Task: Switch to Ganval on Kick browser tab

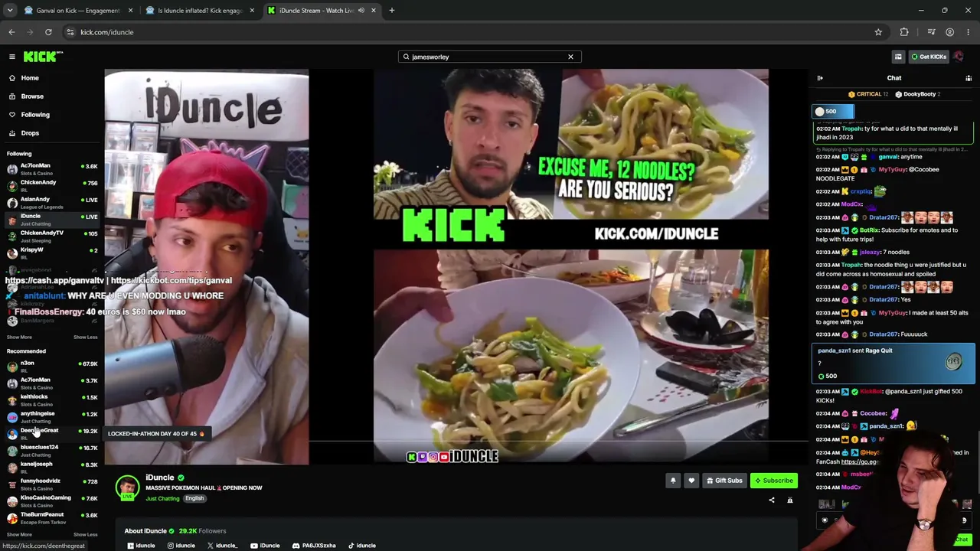Action: pos(77,11)
